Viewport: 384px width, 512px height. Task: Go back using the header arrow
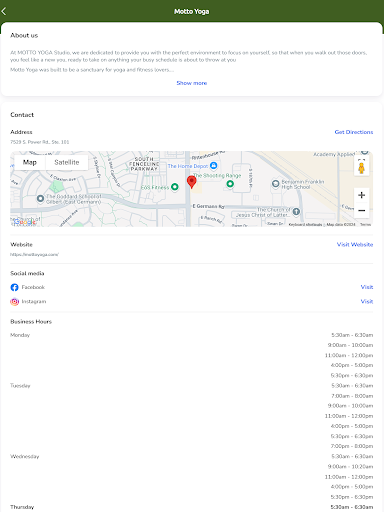[x=4, y=11]
